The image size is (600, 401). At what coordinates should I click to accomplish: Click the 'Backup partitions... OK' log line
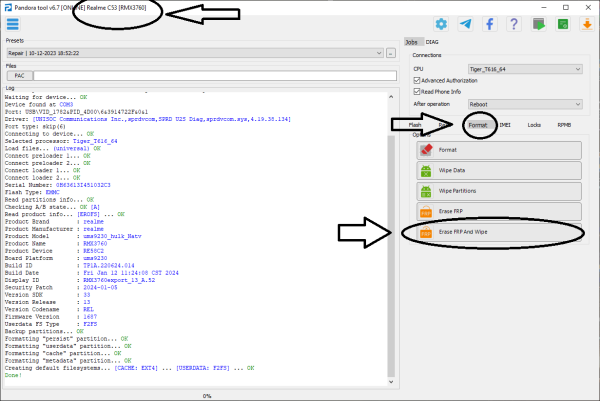coord(44,331)
